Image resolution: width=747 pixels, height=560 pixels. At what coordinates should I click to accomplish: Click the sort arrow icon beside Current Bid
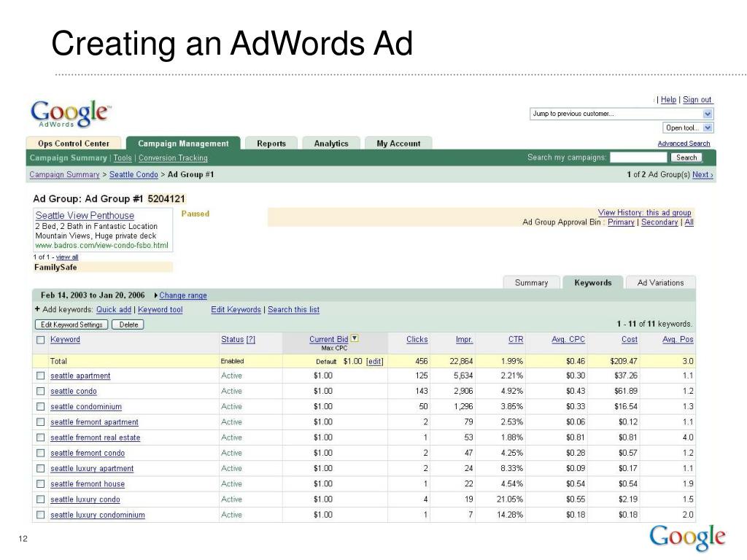point(355,338)
